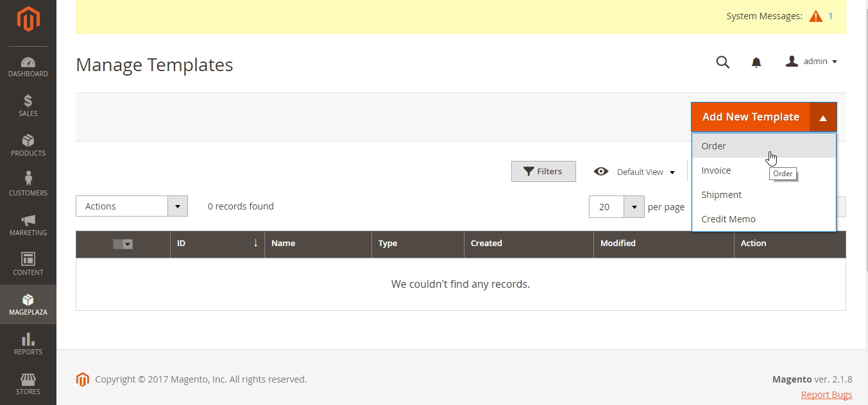Click the search magnifier icon

pyautogui.click(x=722, y=62)
